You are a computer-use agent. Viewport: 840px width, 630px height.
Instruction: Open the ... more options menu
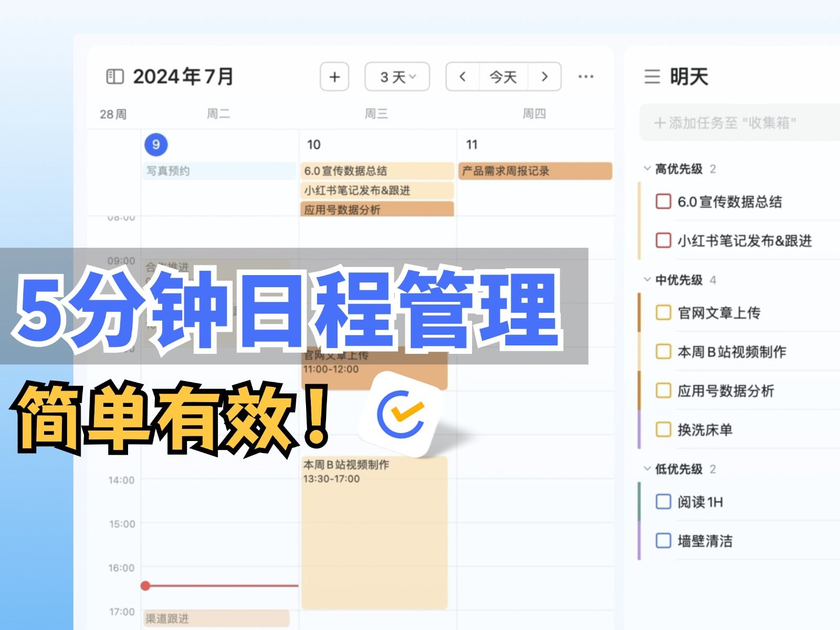(584, 77)
